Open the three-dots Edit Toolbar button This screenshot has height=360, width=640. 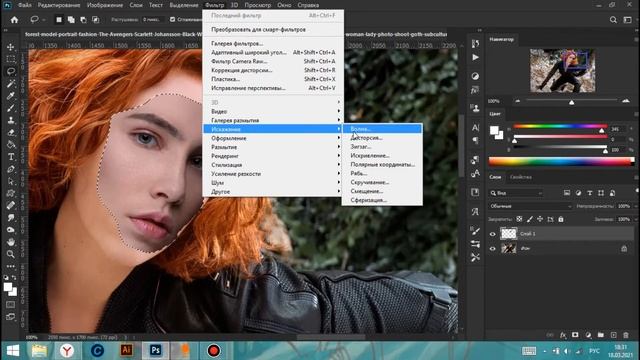click(x=11, y=266)
